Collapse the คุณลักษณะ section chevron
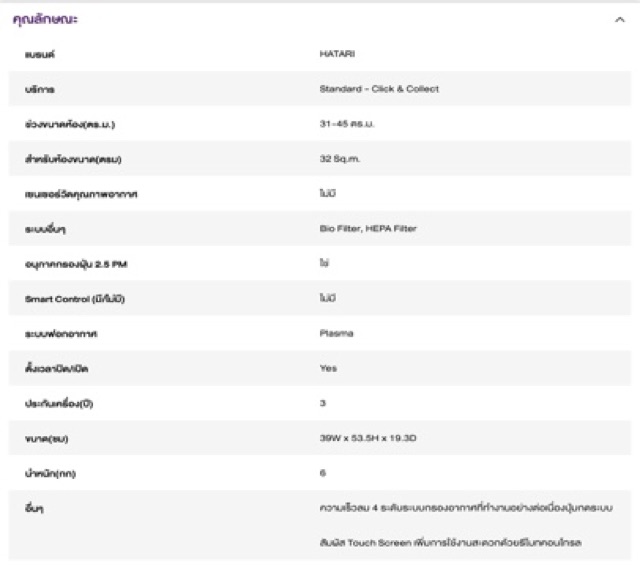Screen dimensions: 640x567 [620, 19]
